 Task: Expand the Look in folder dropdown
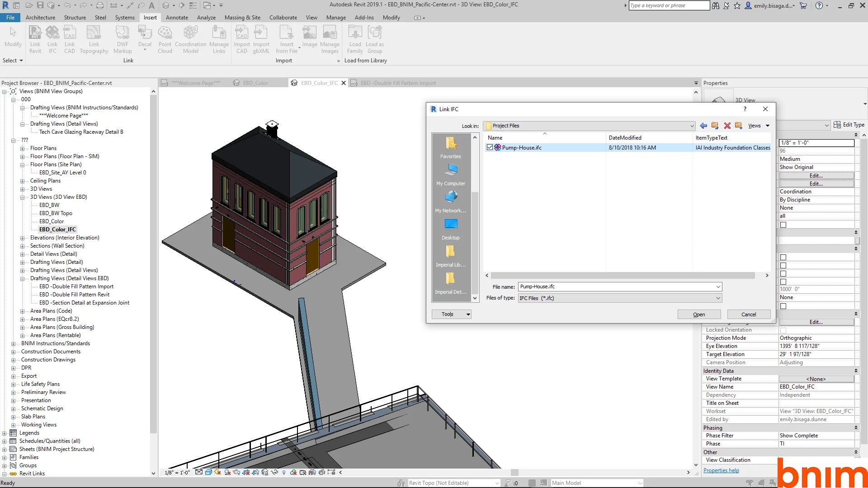coord(691,126)
